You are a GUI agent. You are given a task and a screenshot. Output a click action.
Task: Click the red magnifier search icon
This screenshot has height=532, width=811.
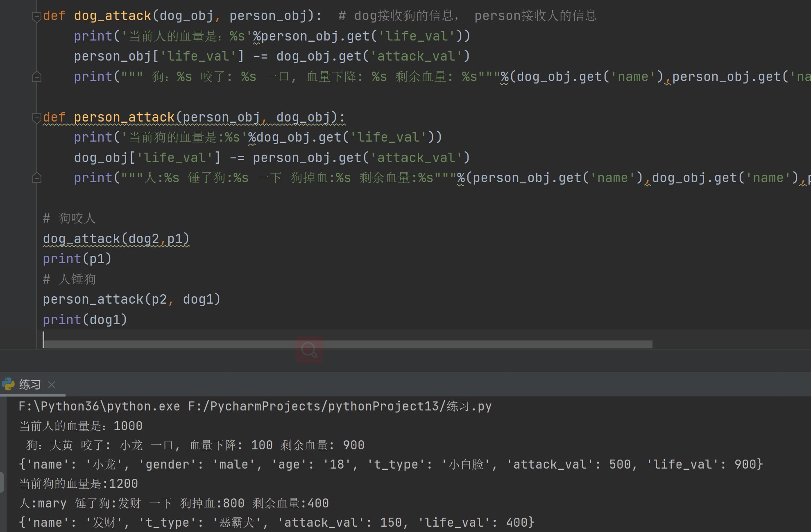point(309,350)
